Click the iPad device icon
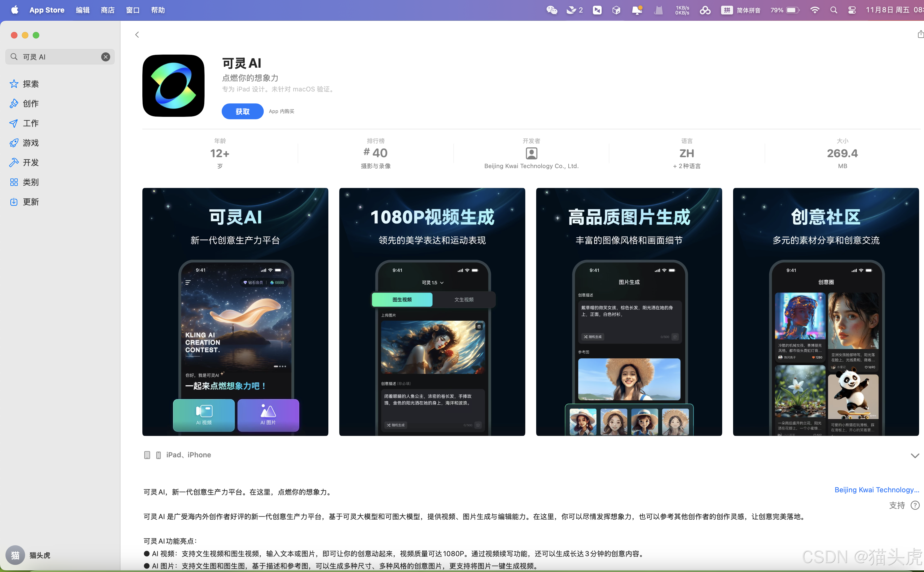 click(147, 455)
